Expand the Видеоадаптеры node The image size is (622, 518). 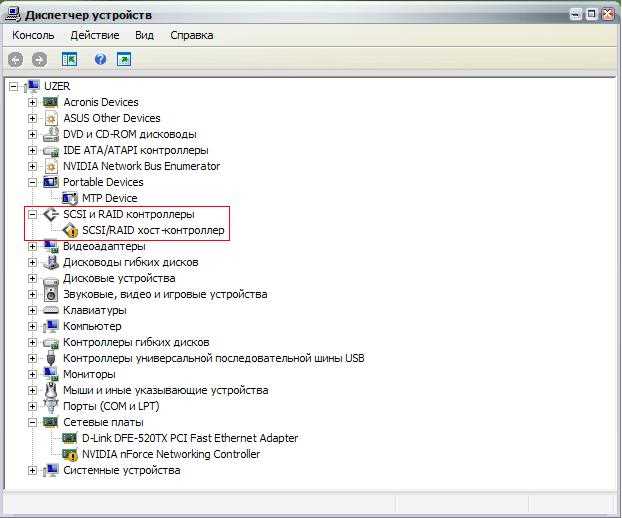(33, 246)
